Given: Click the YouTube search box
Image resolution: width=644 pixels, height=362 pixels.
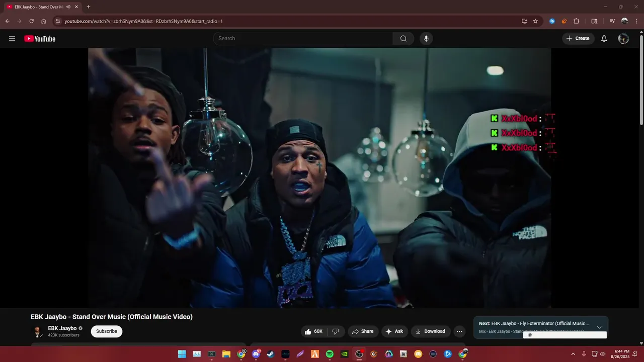Looking at the screenshot, I should click(303, 38).
